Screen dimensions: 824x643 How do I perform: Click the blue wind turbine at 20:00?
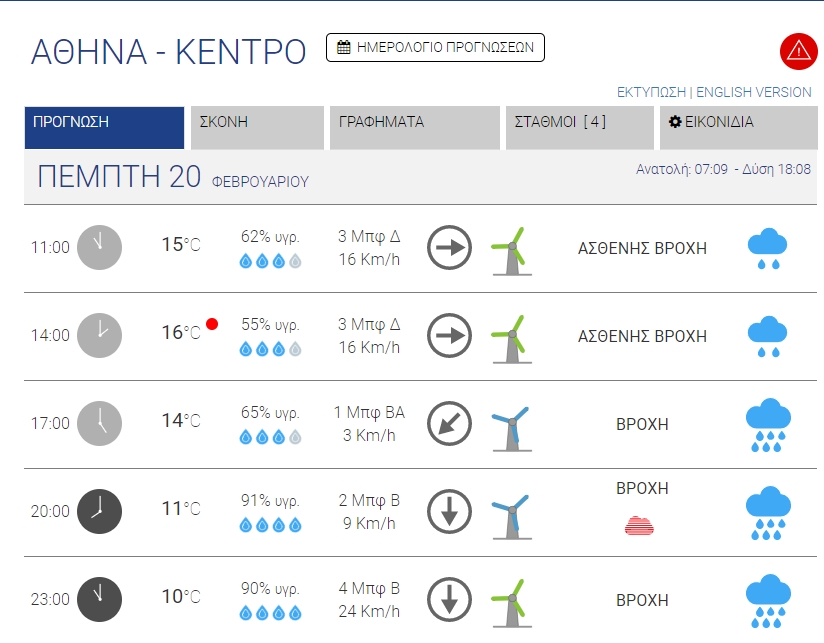click(x=511, y=512)
